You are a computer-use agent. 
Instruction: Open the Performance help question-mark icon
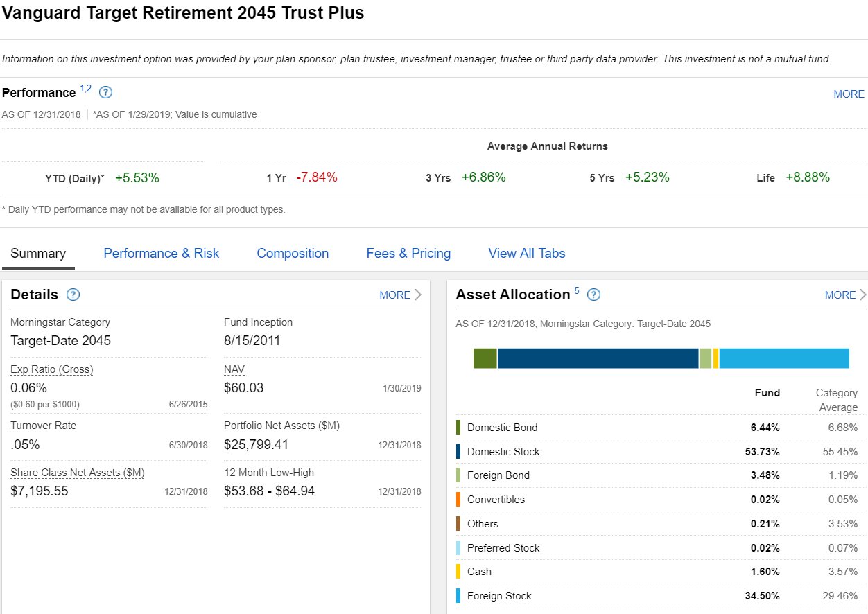[x=106, y=92]
